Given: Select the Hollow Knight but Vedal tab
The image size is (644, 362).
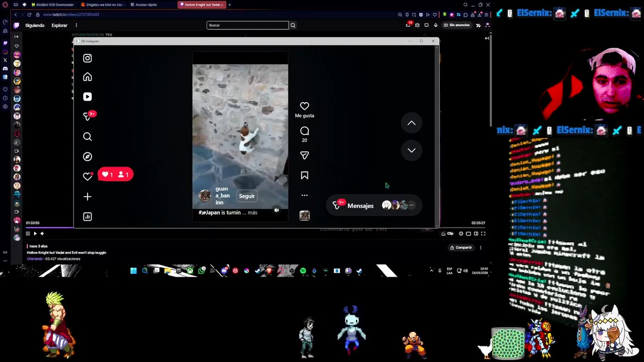Looking at the screenshot, I should (x=202, y=5).
